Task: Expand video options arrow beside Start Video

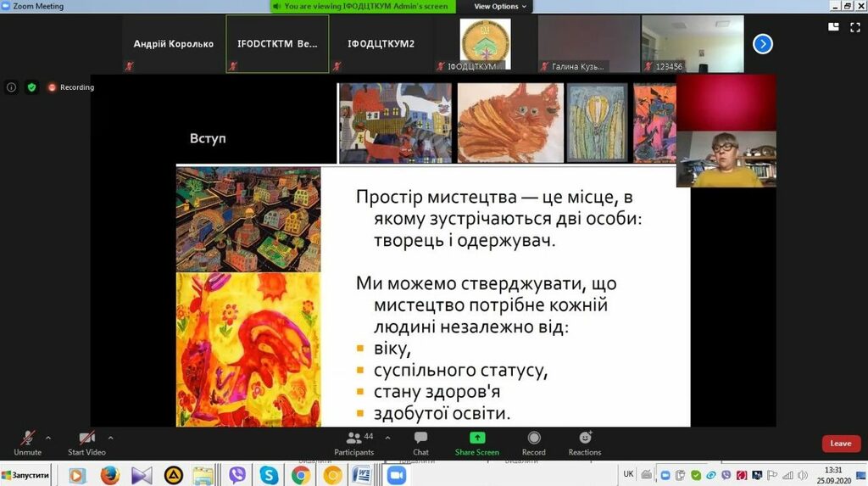Action: [111, 439]
